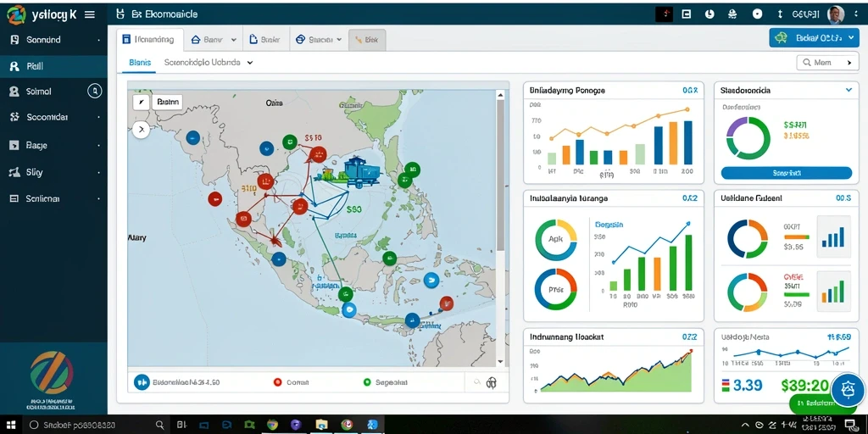Switch to the Bsaier tab
Viewport: 868px width, 434px height.
(265, 40)
